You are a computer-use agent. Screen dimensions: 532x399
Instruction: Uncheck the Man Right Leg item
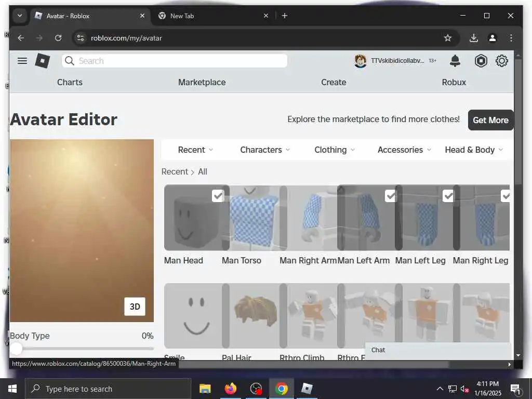[x=506, y=196]
